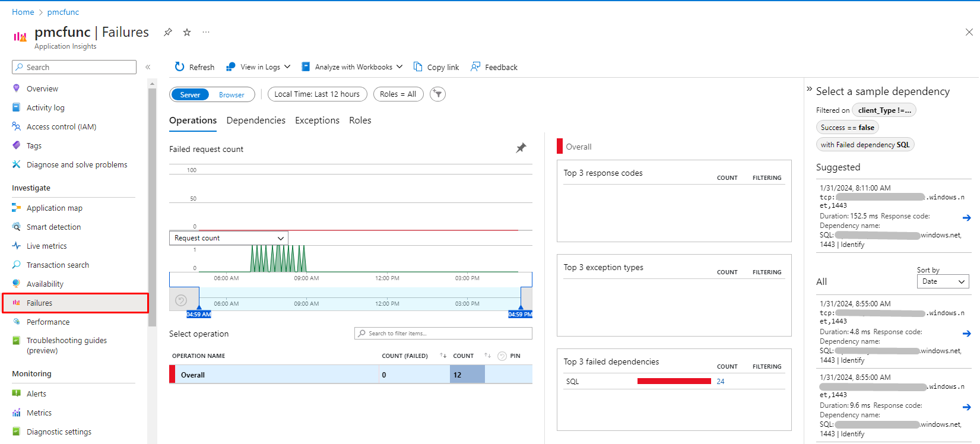Image resolution: width=980 pixels, height=444 pixels.
Task: Click Local Time: Last 12 hours filter
Action: tap(317, 94)
